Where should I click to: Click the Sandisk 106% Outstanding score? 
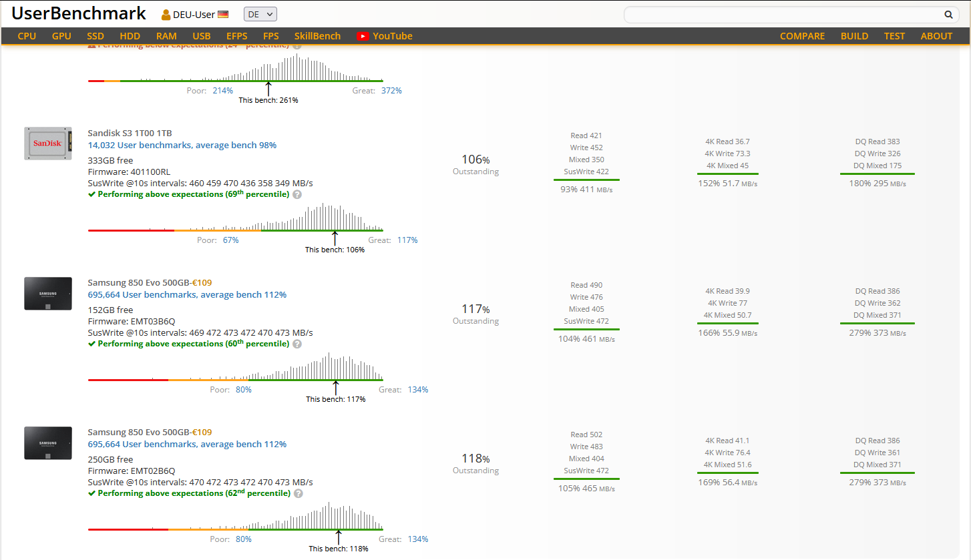click(475, 160)
